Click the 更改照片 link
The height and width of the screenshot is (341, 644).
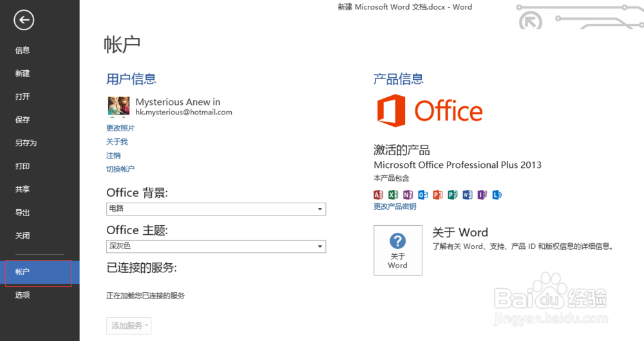coord(120,128)
